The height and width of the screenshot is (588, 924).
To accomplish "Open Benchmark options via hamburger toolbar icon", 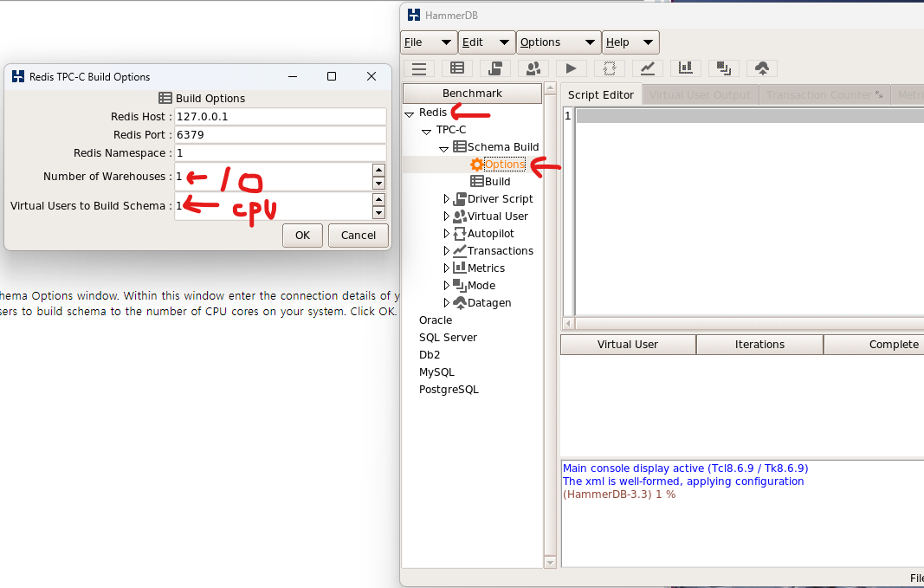I will pyautogui.click(x=418, y=68).
